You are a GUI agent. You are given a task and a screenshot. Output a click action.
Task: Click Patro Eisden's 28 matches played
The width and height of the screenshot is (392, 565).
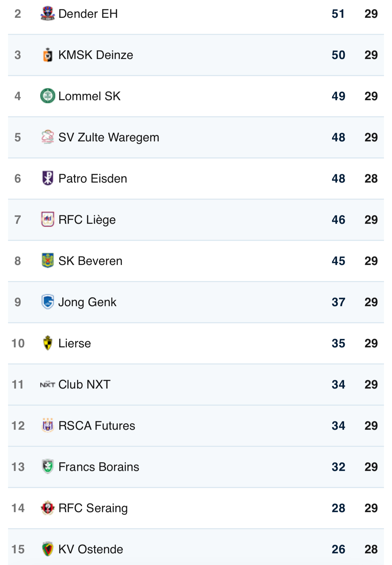[371, 179]
